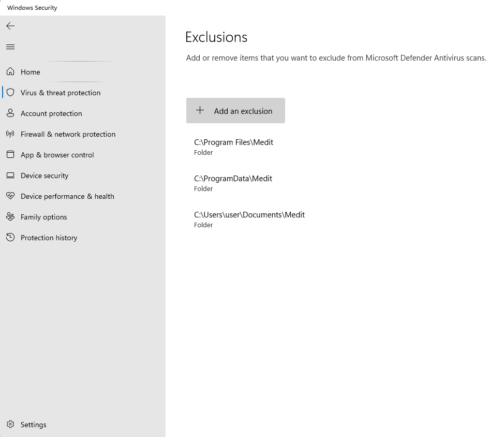Click the plus icon on Add an exclusion
Viewport: 504px width, 437px height.
(200, 110)
